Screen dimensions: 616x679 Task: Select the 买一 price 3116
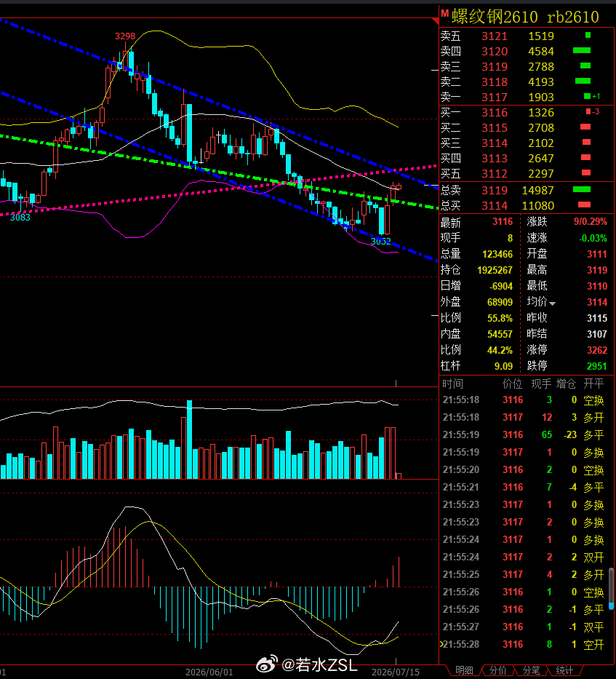click(495, 113)
